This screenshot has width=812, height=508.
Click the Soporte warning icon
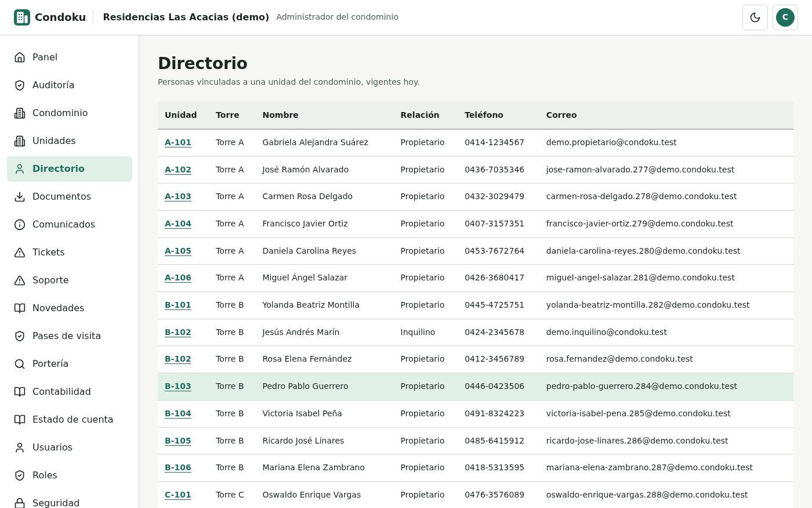[20, 280]
